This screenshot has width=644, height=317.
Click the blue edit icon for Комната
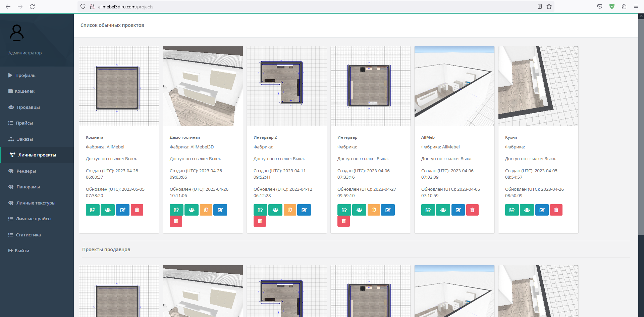point(123,210)
